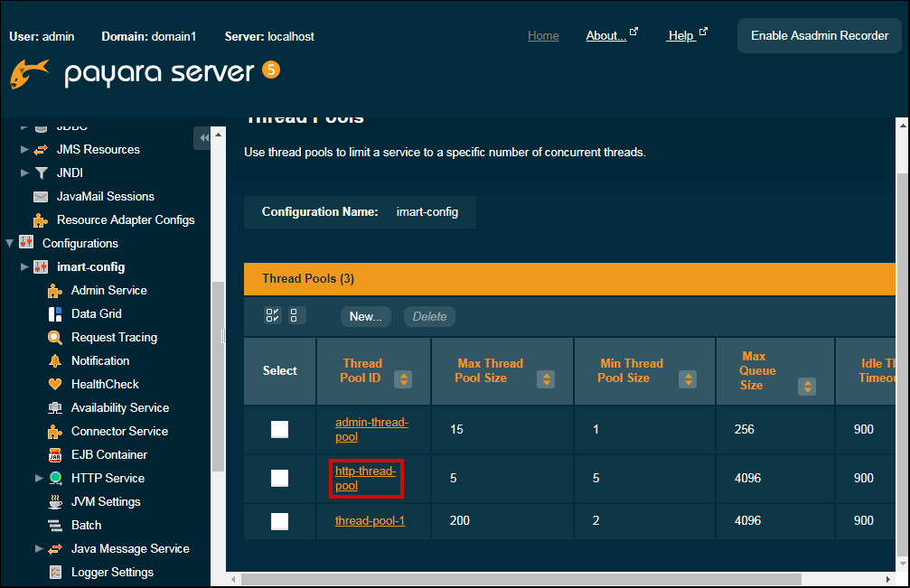Click the HealthCheck heart icon
910x588 pixels.
tap(54, 385)
